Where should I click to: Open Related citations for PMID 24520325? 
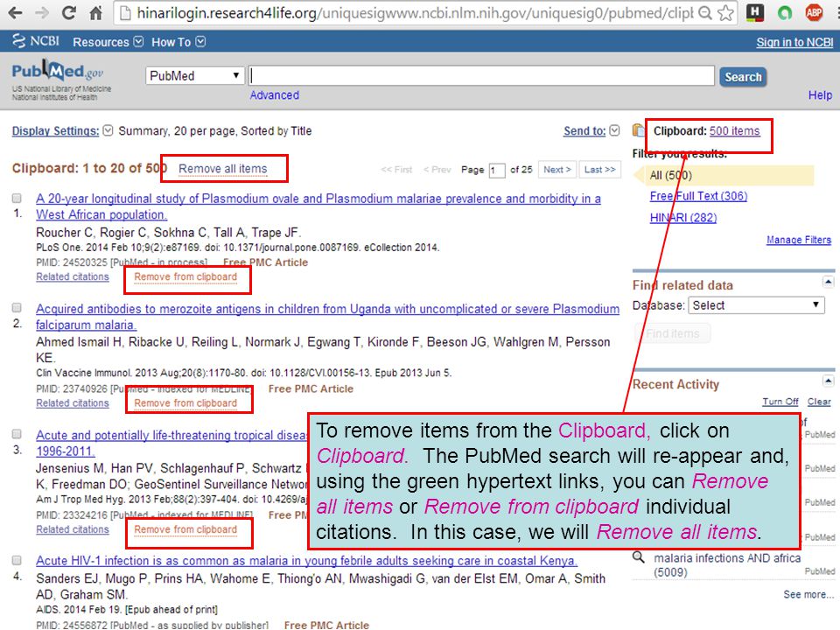pos(73,276)
